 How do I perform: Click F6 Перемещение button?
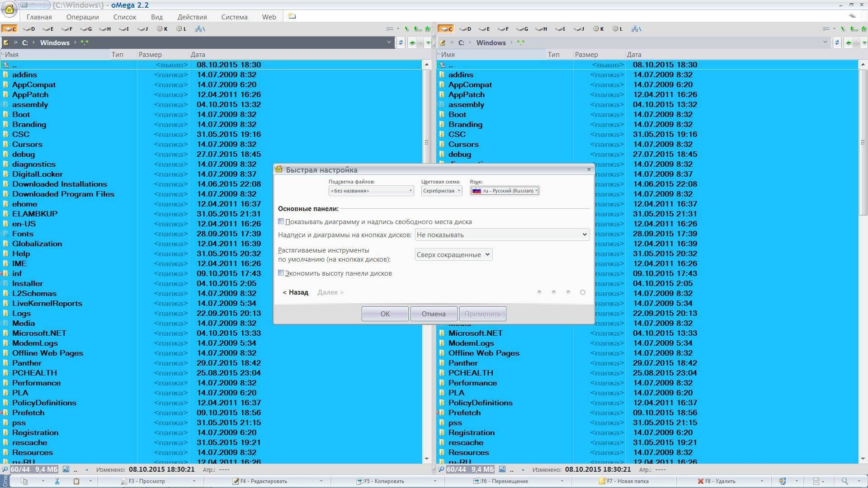point(500,481)
